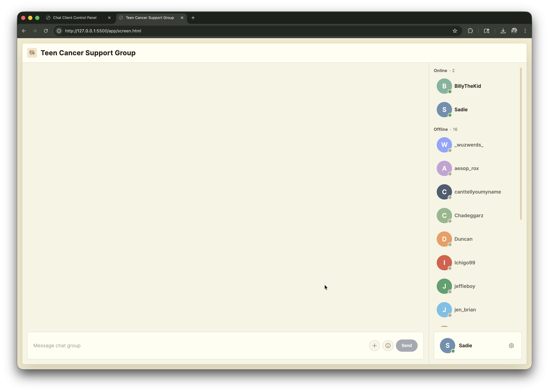Collapse the Offline members section

coord(446,129)
